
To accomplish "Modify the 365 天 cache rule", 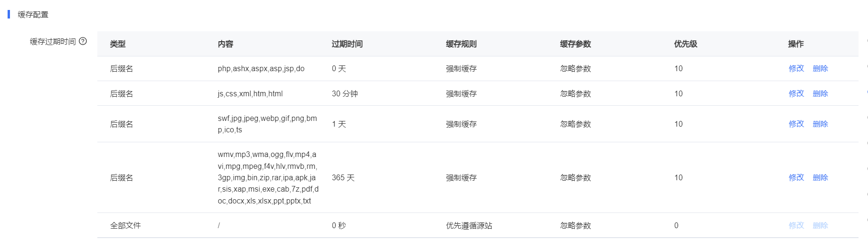I will coord(796,177).
